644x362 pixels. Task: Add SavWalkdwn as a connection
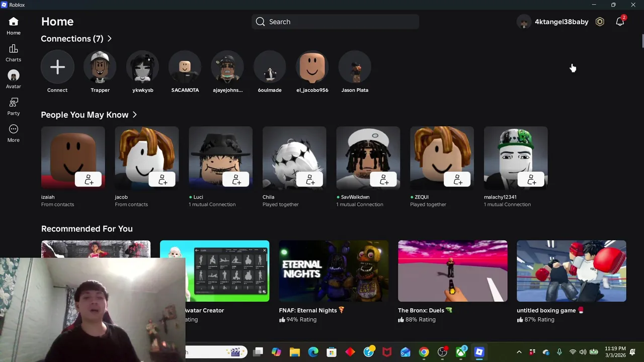[384, 179]
